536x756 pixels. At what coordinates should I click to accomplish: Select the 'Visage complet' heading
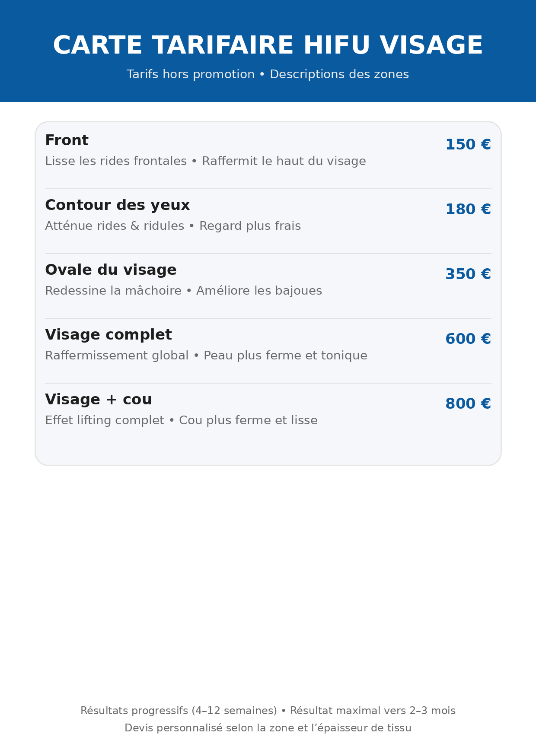tap(108, 335)
